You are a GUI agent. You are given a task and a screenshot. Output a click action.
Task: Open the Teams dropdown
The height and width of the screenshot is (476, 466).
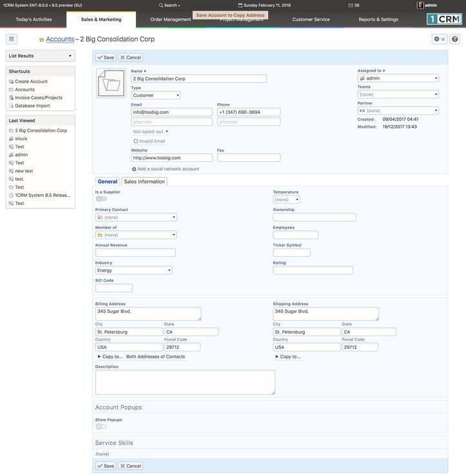[x=398, y=94]
